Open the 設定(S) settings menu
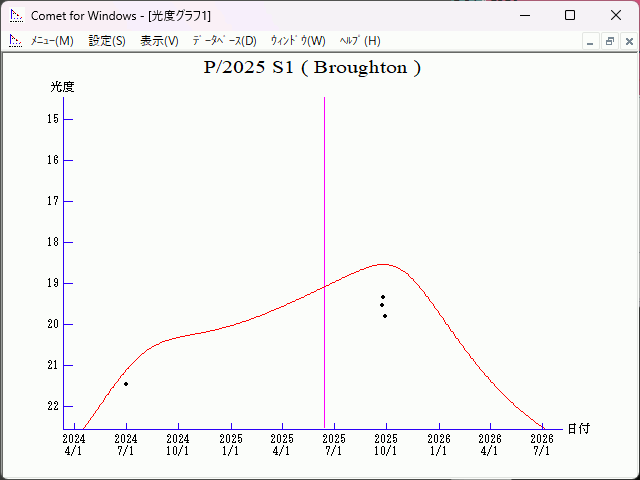Viewport: 640px width, 480px height. [x=107, y=41]
